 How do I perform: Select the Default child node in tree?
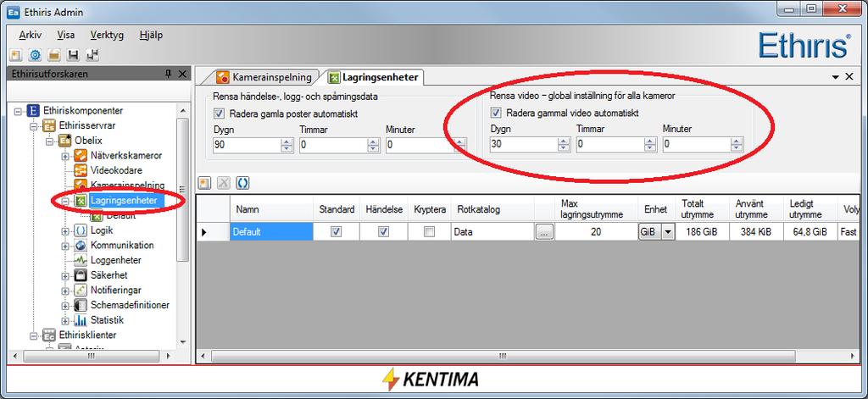point(120,215)
